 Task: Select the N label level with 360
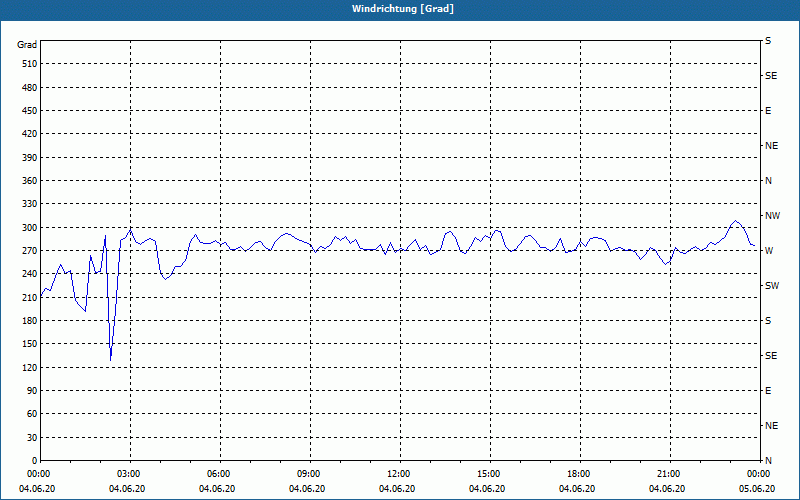[768, 181]
